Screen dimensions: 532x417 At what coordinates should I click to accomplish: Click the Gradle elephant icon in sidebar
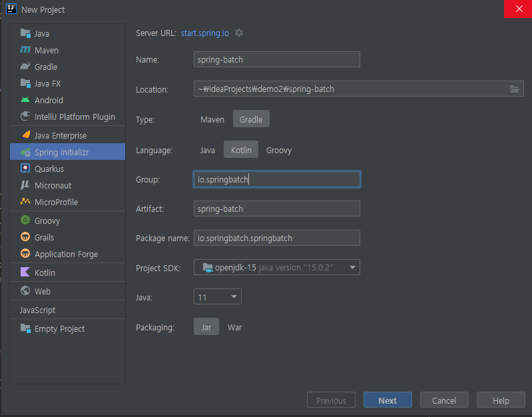point(25,67)
